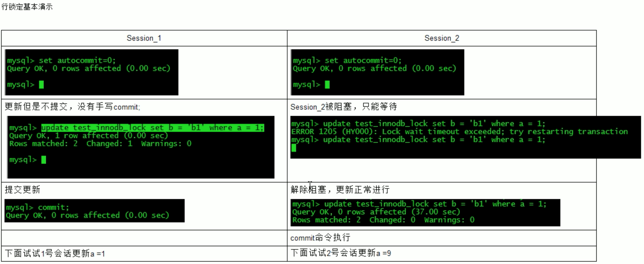Click the text commit命令执行
The width and height of the screenshot is (644, 264).
click(x=320, y=238)
